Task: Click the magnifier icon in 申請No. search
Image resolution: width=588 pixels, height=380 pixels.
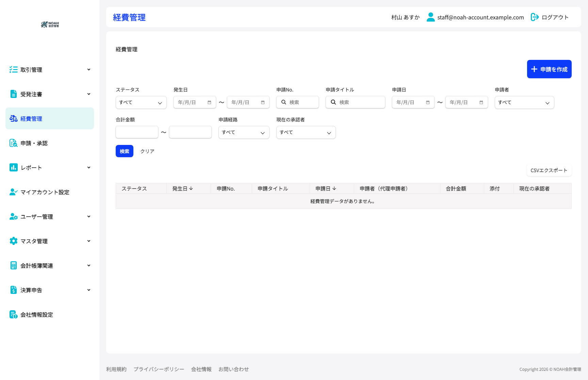Action: (x=284, y=102)
